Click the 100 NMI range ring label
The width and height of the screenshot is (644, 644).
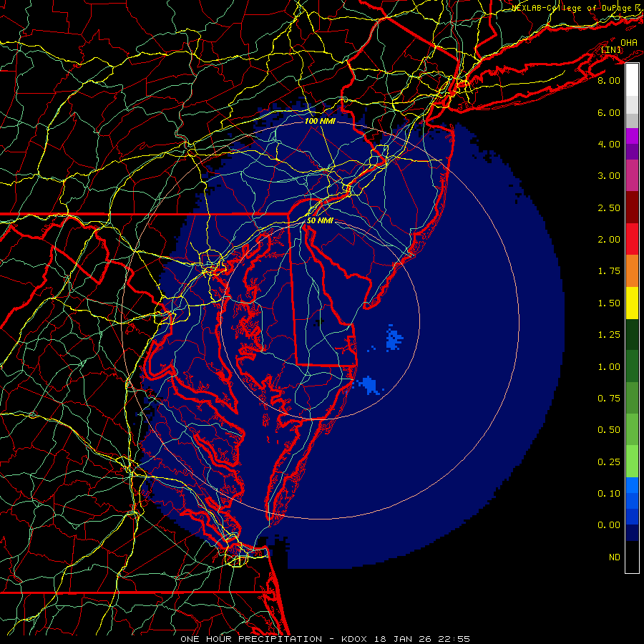click(x=320, y=121)
